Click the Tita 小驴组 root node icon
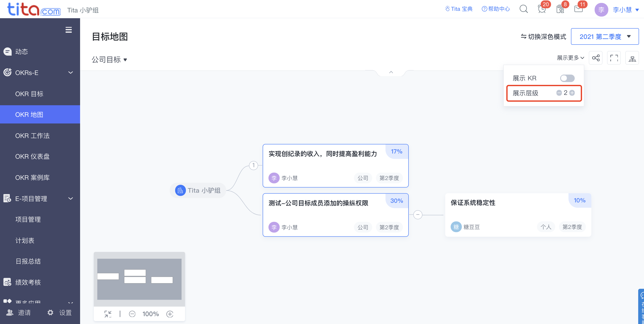644x324 pixels. (180, 190)
